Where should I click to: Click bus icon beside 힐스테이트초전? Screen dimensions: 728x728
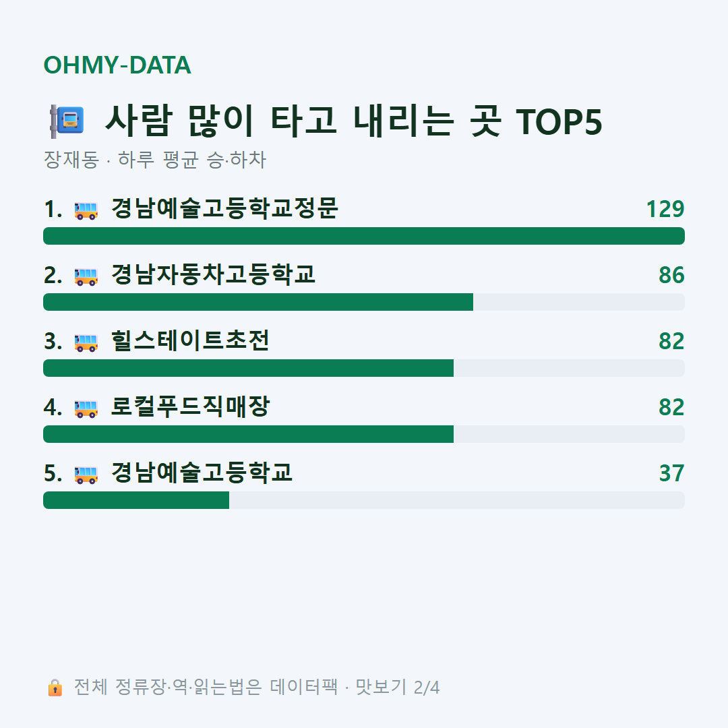(86, 342)
